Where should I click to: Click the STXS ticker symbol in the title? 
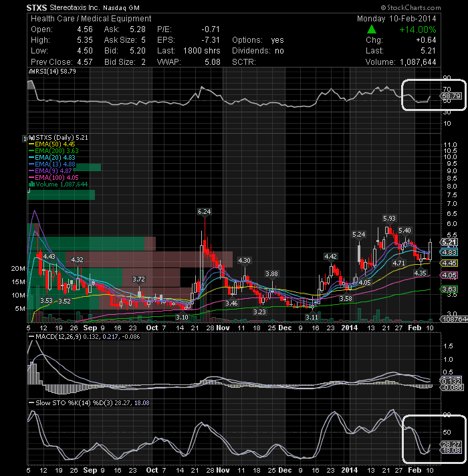point(36,7)
